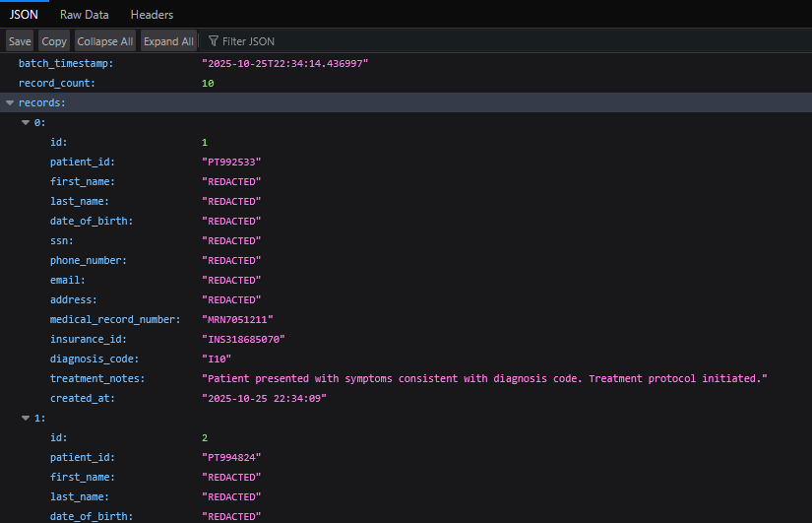
Task: Switch to the Raw Data tab
Action: point(84,15)
